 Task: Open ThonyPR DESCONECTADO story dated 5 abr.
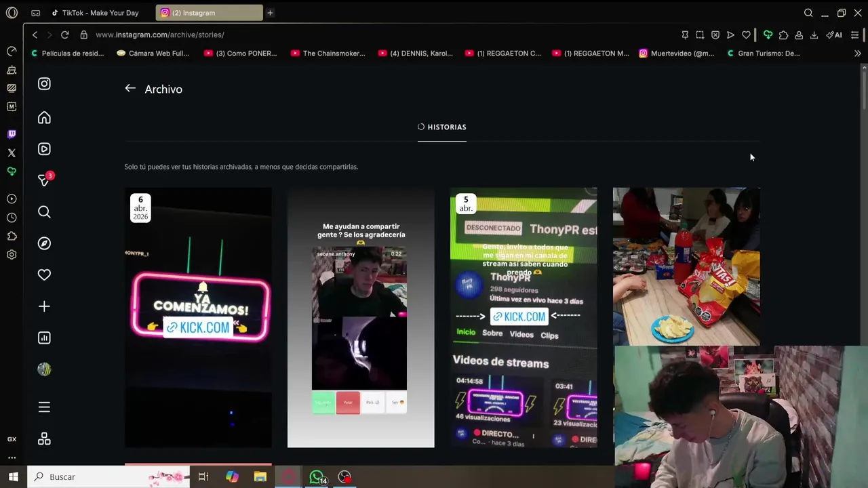pyautogui.click(x=524, y=317)
